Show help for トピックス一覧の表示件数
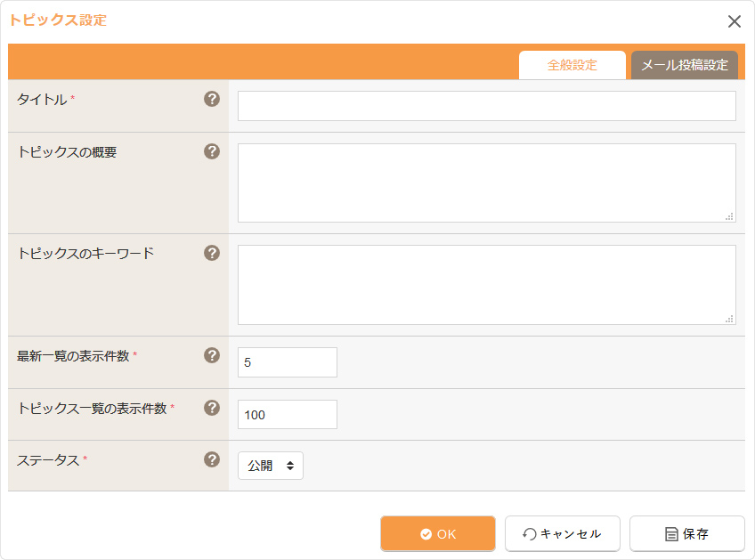 tap(212, 408)
